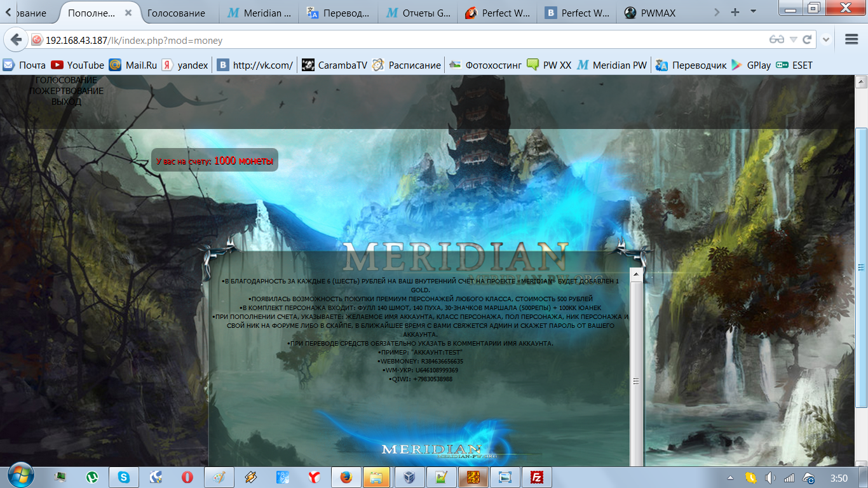The width and height of the screenshot is (868, 488).
Task: Switch to the Перевод... tab
Action: coord(339,13)
